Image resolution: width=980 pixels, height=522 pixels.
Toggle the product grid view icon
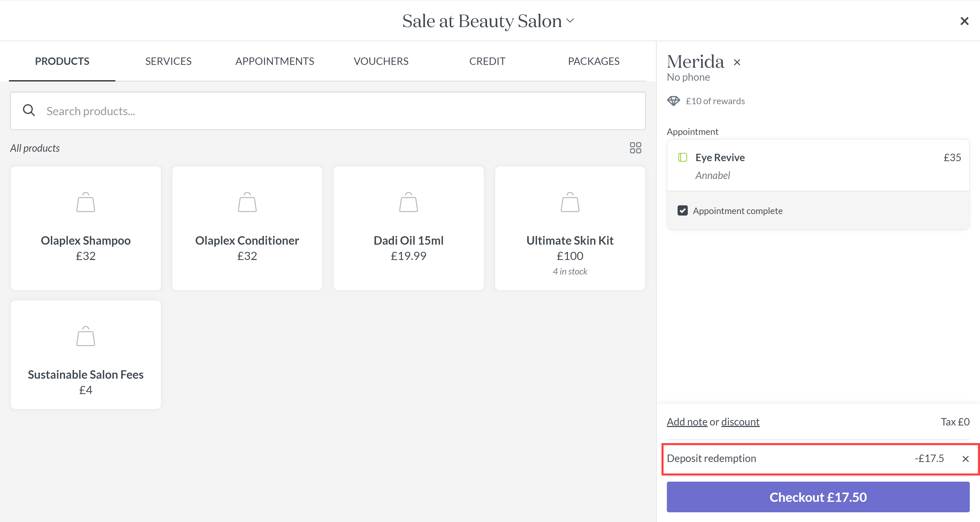click(x=635, y=148)
